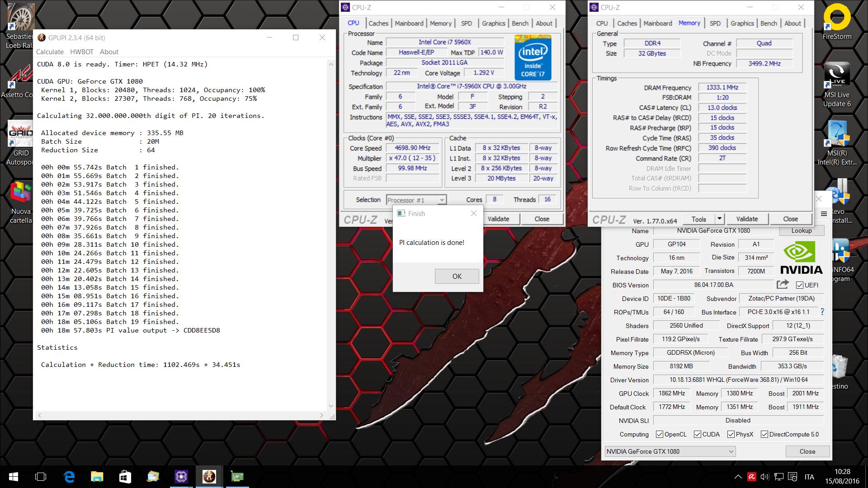Switch to Graphics tab in right CPU-Z

pyautogui.click(x=742, y=23)
